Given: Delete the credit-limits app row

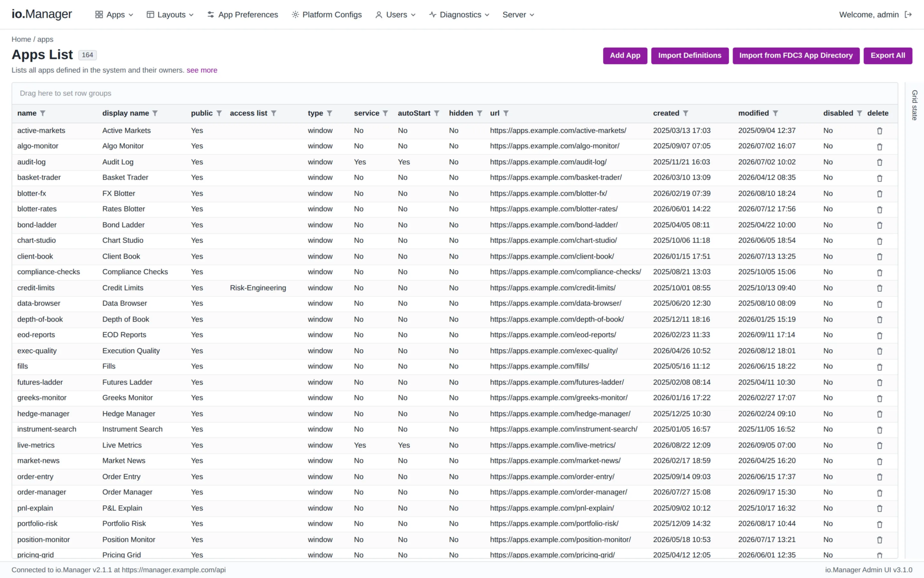Looking at the screenshot, I should (880, 288).
